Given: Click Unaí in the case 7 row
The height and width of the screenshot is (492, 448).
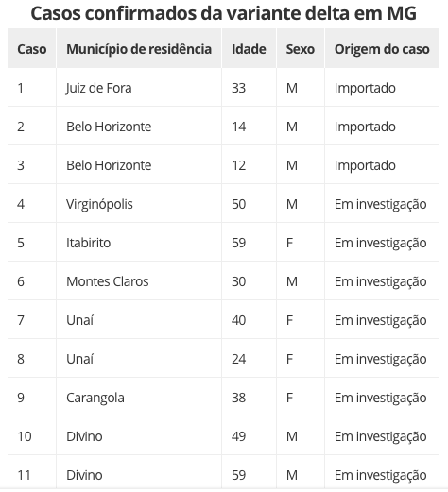Looking at the screenshot, I should click(x=79, y=320).
